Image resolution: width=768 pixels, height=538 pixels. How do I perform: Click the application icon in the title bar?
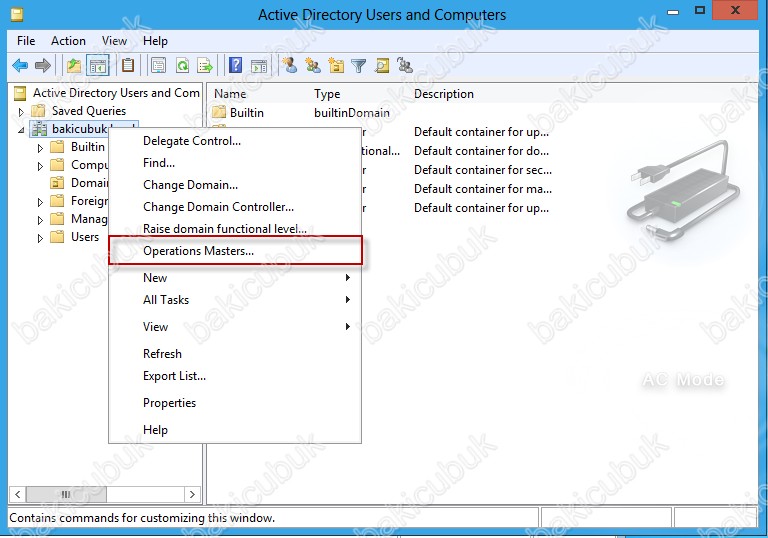pos(17,14)
